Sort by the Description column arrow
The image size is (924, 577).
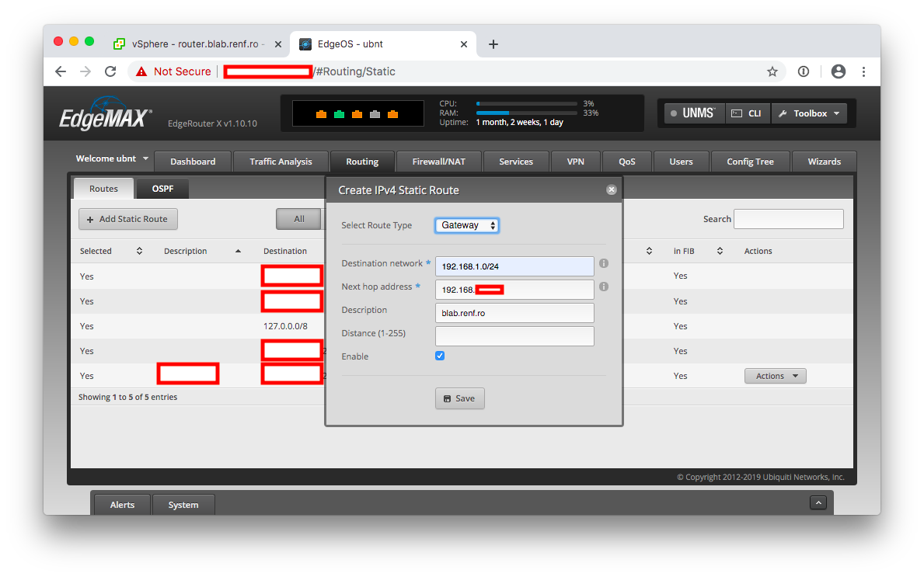tap(238, 251)
